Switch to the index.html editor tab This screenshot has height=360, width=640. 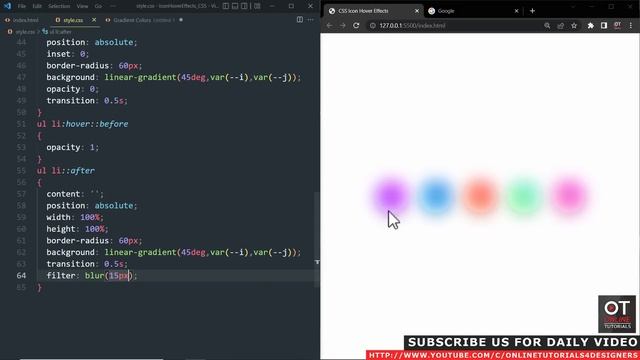click(22, 20)
